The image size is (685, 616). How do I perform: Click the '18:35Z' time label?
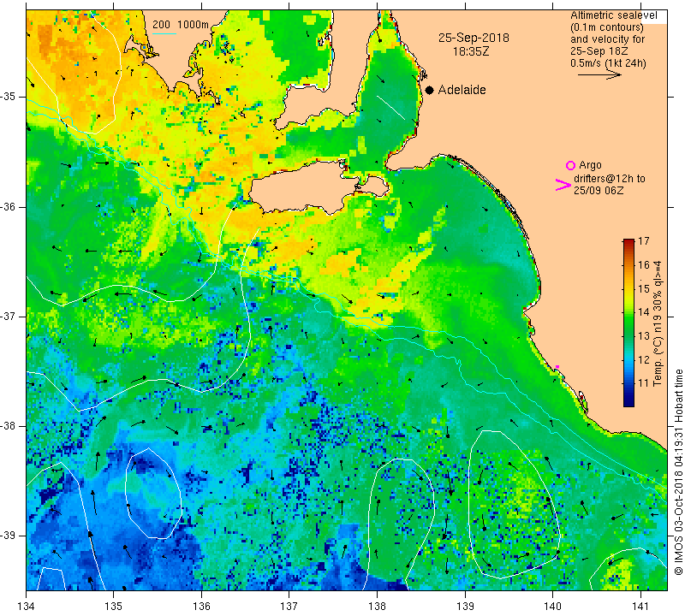471,51
